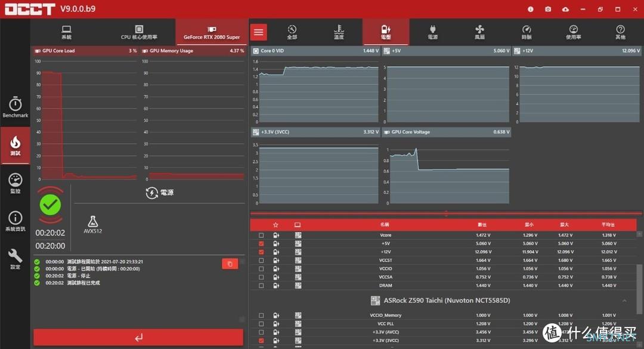Collapse the ASRock Z590 Taichi sensor group
This screenshot has width=644, height=349.
pos(624,301)
